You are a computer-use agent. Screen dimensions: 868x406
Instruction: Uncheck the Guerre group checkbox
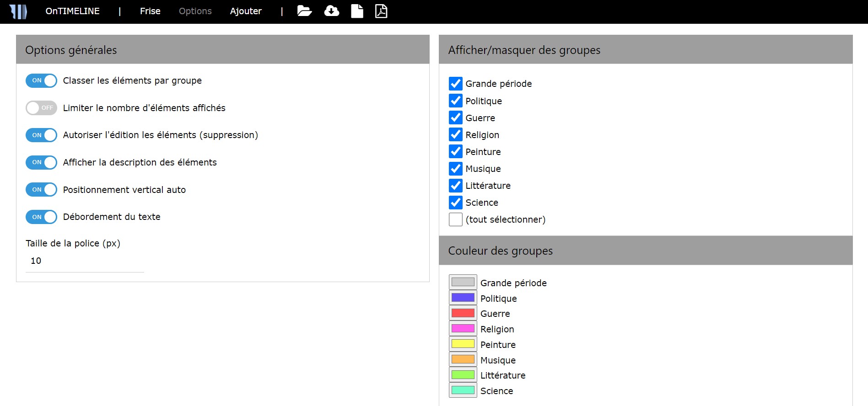(x=455, y=118)
